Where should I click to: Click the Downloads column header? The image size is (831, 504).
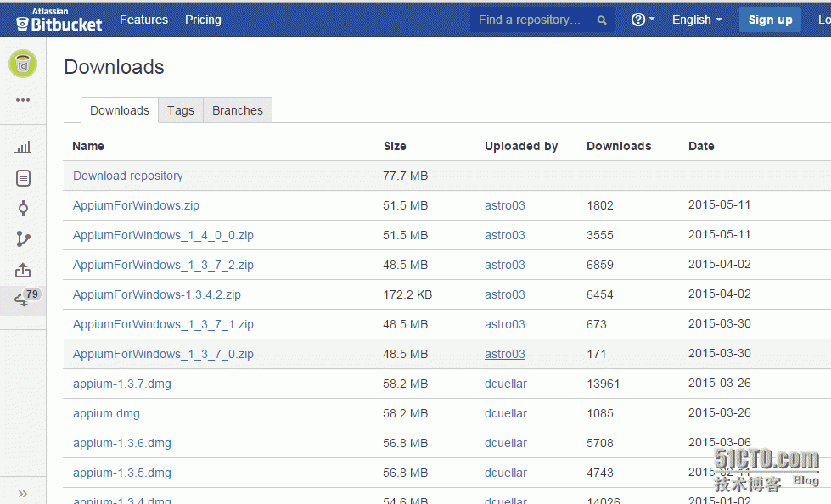coord(619,146)
